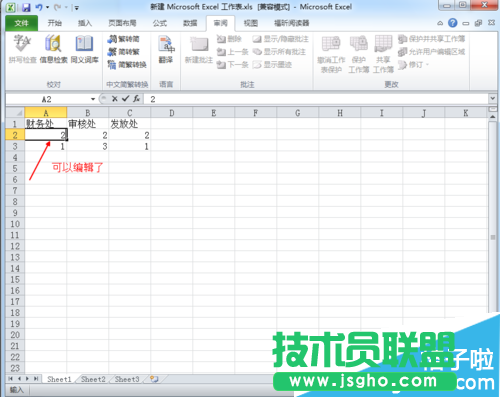Click the vertical scrollbar up arrow
The image size is (500, 397).
[x=492, y=117]
